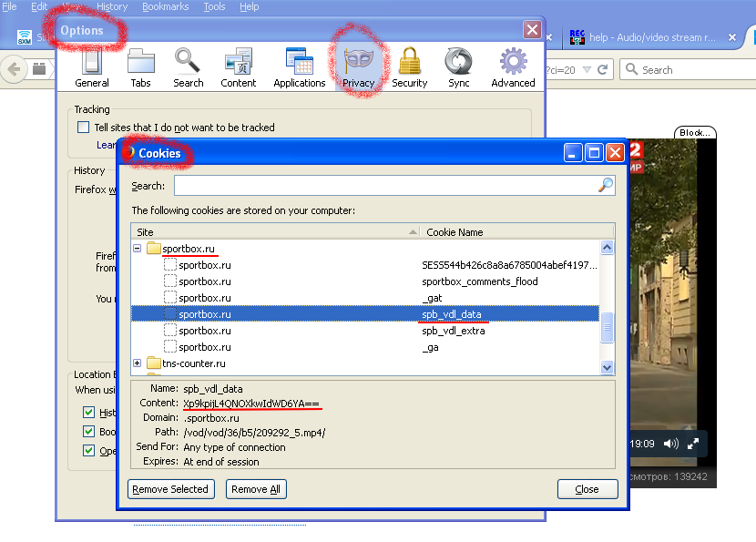
Task: Collapse the sportbox.ru folder tree
Action: [x=138, y=249]
